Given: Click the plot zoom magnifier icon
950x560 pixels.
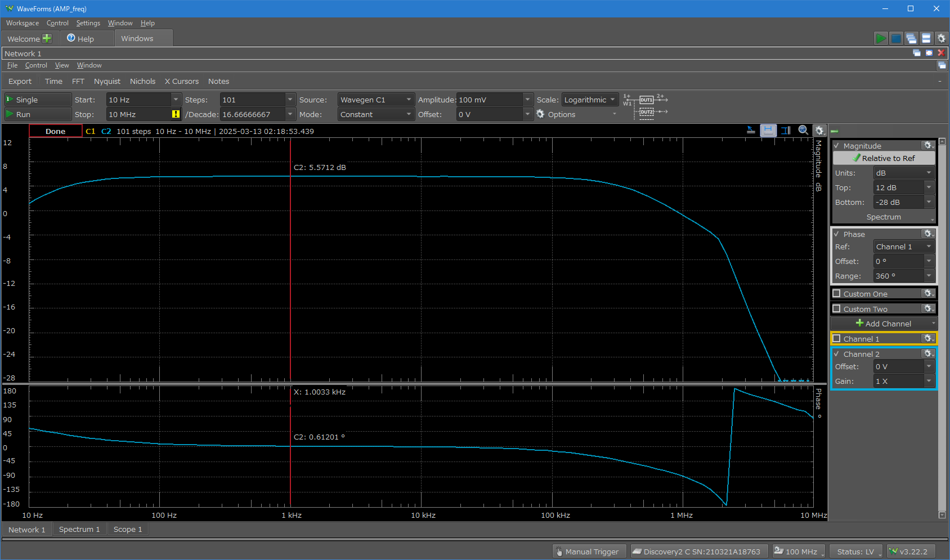Looking at the screenshot, I should pos(803,130).
